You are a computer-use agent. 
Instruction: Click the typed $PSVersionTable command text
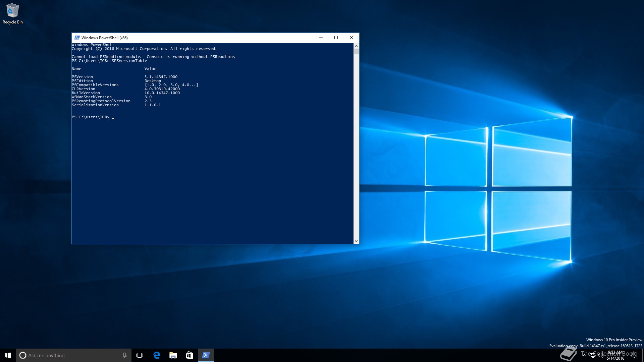coord(129,61)
